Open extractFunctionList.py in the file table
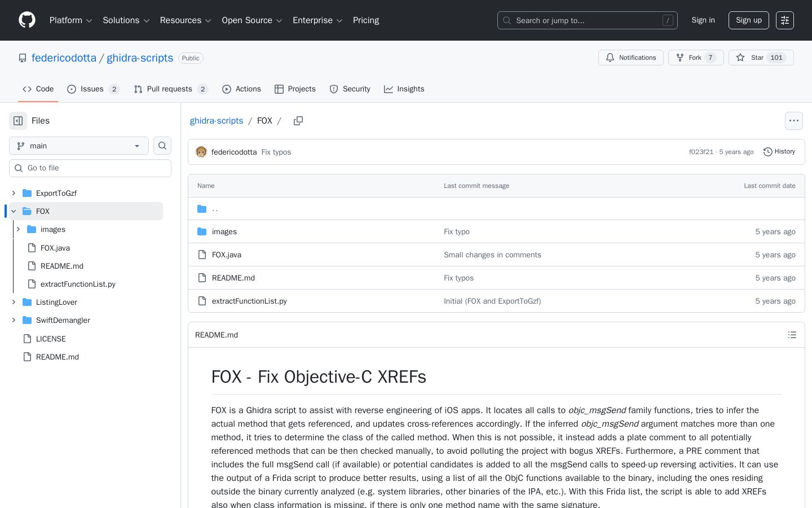Screen dimensions: 812x508 [249, 301]
